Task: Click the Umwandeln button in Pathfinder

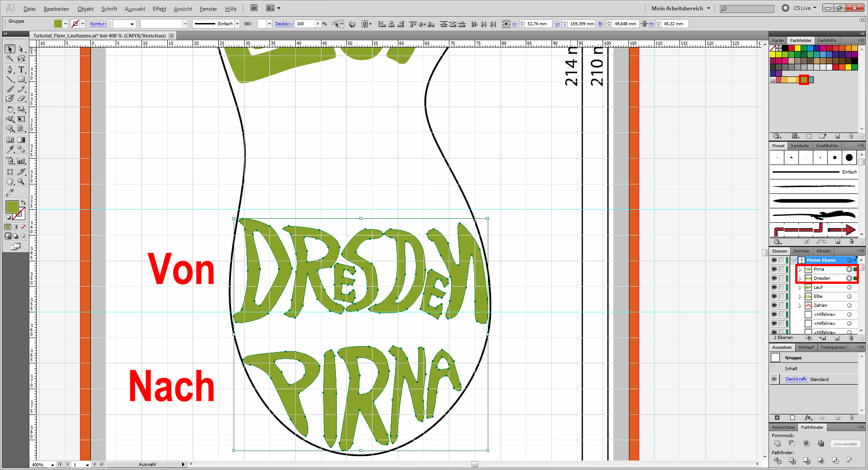Action: tap(845, 444)
